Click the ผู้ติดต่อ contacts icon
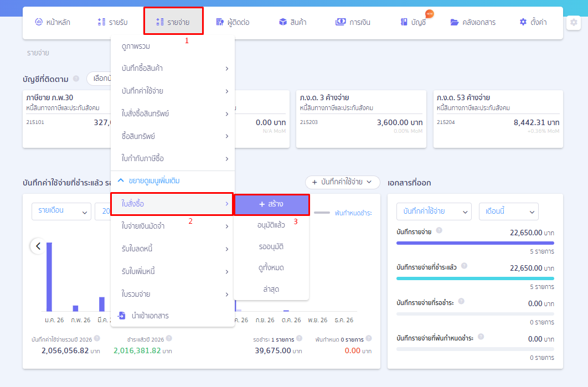 (220, 22)
